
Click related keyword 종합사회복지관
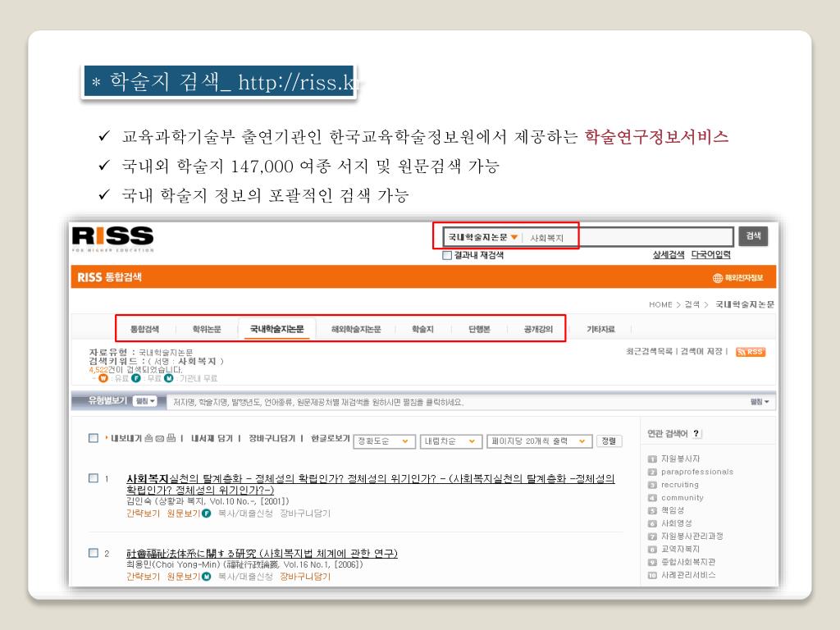[688, 561]
